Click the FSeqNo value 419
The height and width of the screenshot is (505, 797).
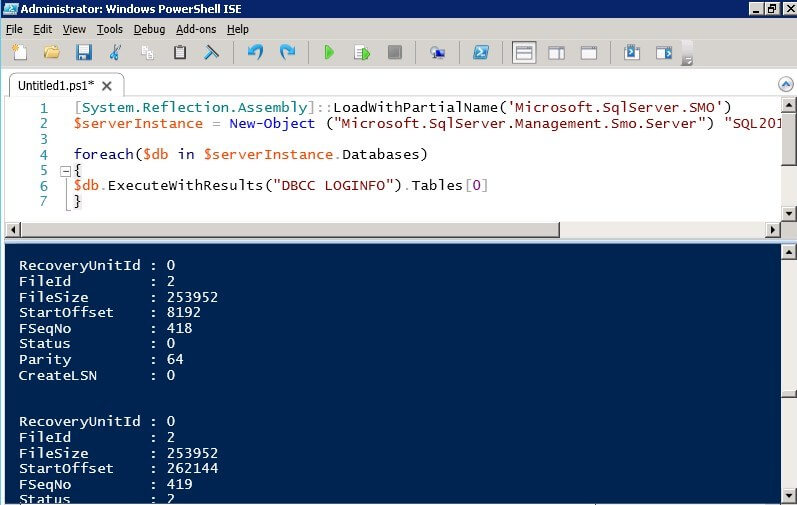179,484
